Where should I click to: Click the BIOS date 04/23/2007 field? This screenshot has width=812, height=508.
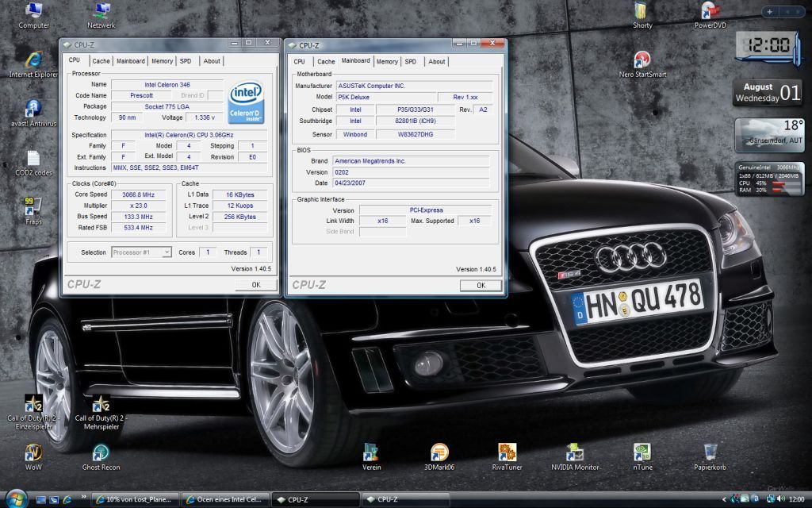(x=411, y=183)
